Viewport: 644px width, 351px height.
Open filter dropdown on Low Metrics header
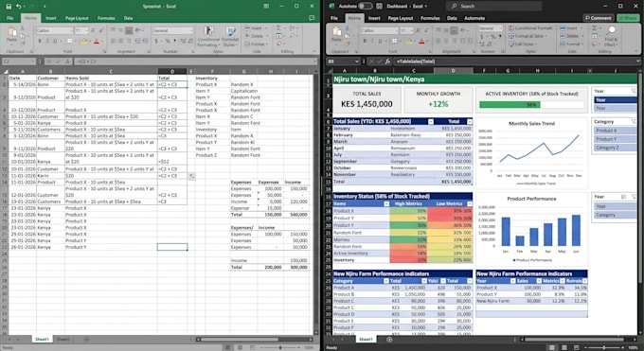470,203
